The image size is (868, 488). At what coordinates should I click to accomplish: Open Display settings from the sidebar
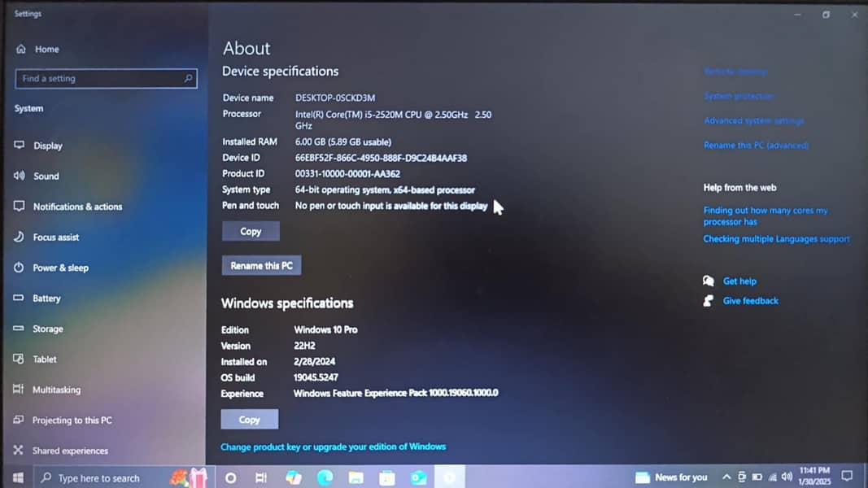(47, 146)
